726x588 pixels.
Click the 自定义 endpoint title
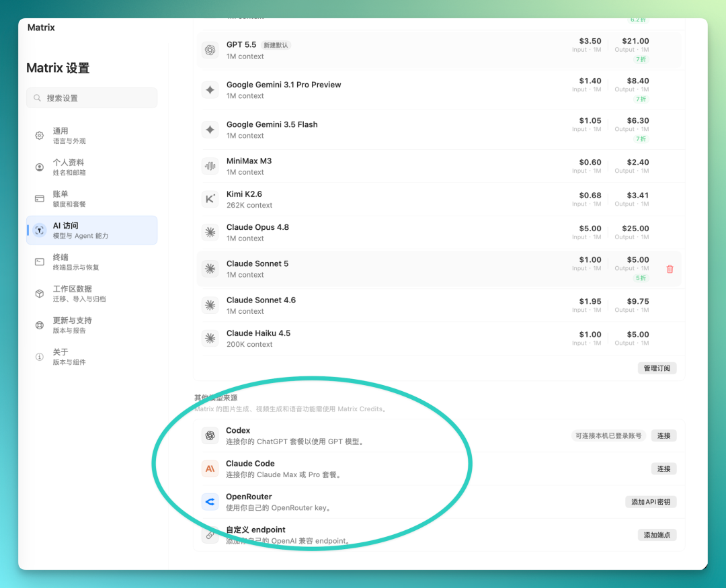click(x=255, y=530)
